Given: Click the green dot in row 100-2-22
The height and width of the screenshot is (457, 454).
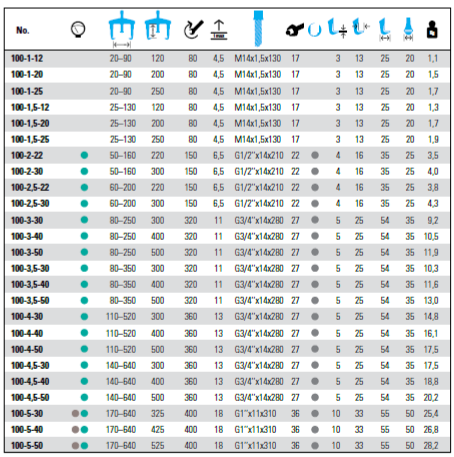Looking at the screenshot, I should tap(84, 155).
